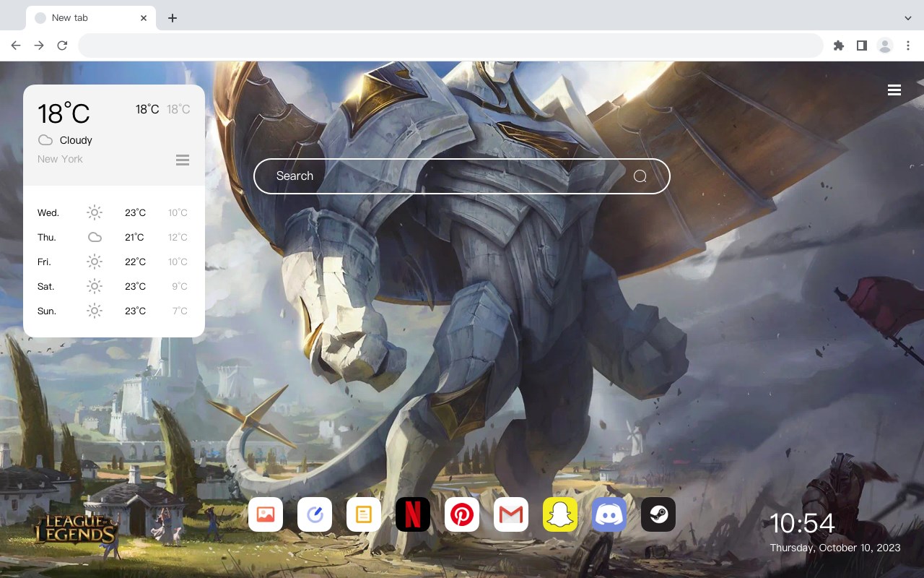
Task: Select the "Thu." forecast day label
Action: (47, 237)
